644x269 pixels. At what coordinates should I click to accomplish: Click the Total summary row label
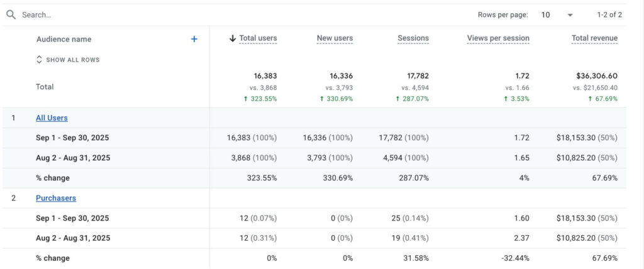[x=45, y=87]
